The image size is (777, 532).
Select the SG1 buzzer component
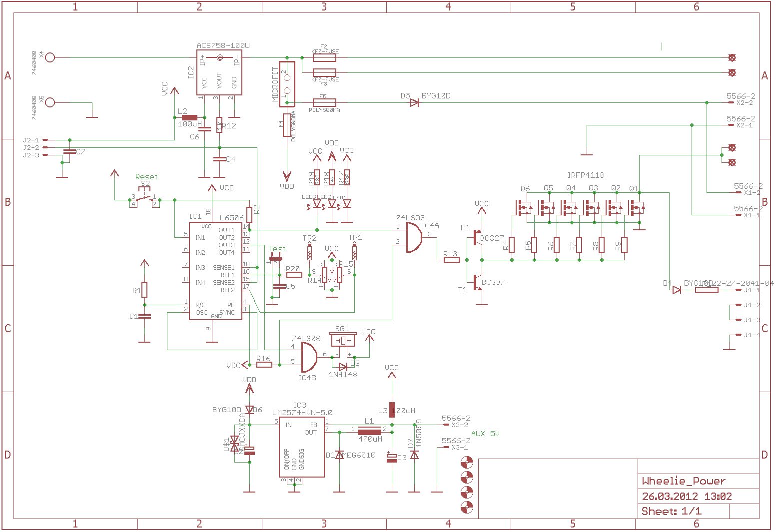coord(343,340)
